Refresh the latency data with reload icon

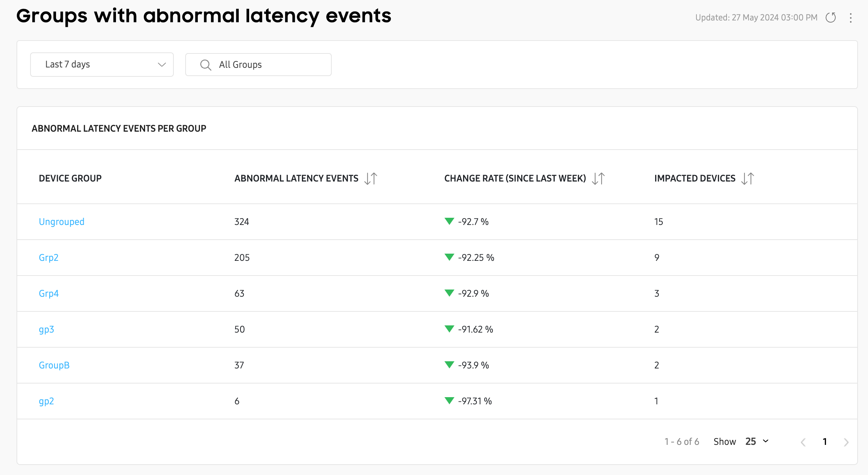831,18
